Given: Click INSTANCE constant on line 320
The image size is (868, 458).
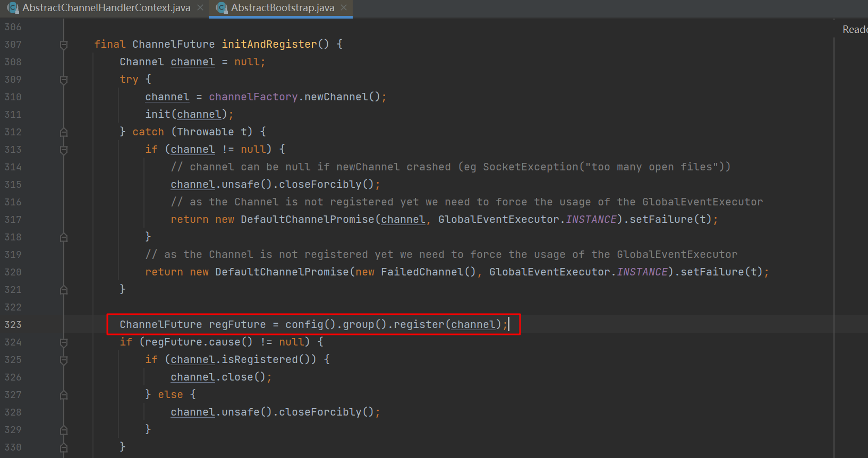Looking at the screenshot, I should click(642, 272).
